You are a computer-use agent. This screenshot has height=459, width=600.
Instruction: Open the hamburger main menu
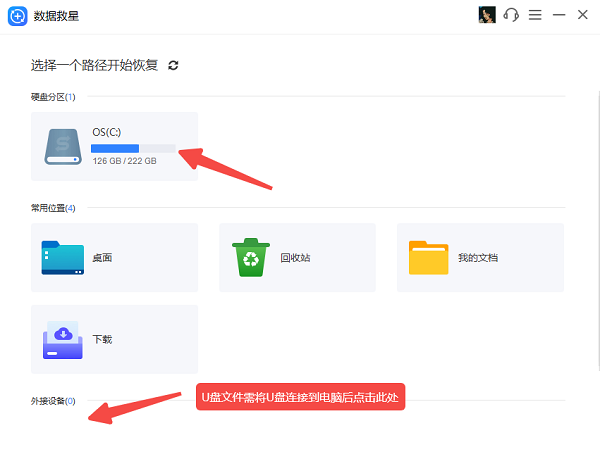click(535, 15)
